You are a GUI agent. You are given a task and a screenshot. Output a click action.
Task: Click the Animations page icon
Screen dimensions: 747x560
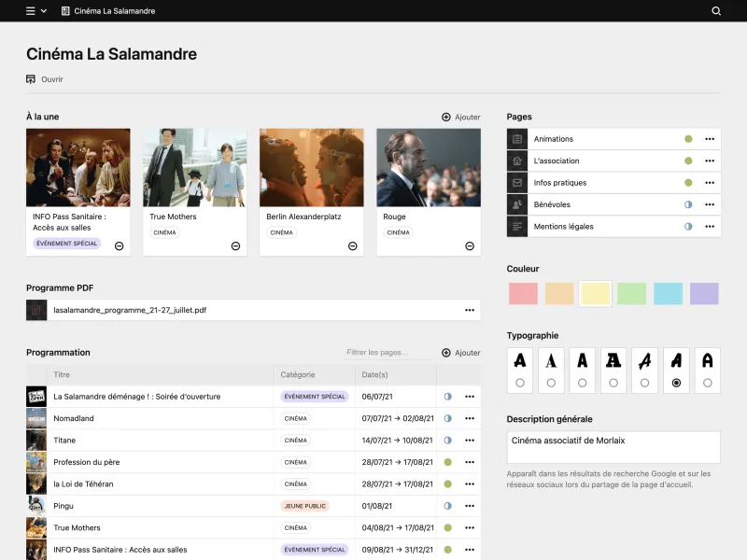tap(516, 138)
